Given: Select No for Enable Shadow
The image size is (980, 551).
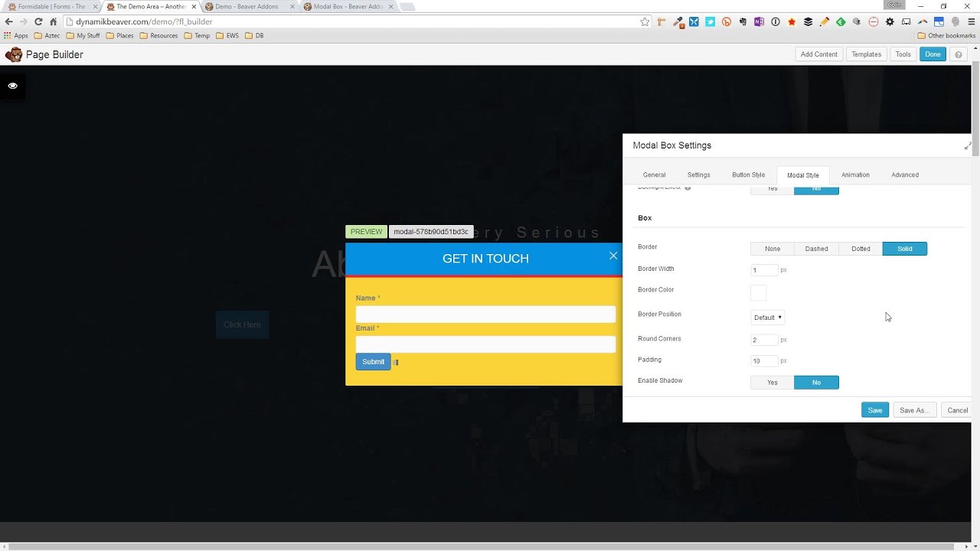Looking at the screenshot, I should 816,383.
